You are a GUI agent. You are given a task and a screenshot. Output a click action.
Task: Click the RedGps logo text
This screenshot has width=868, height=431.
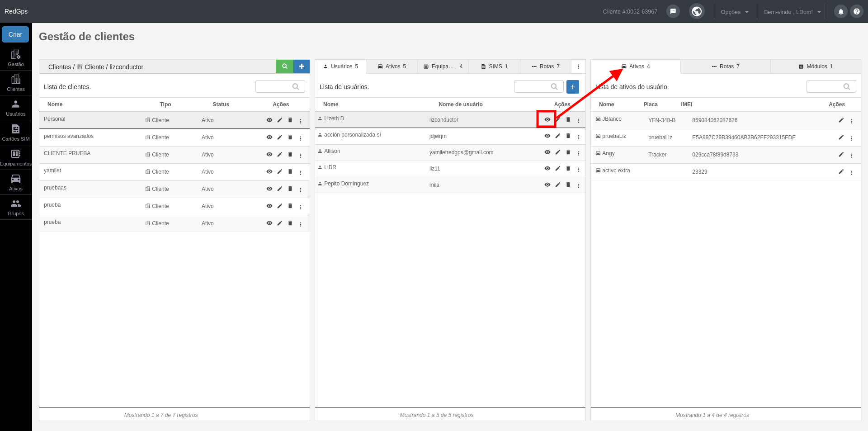tap(16, 11)
